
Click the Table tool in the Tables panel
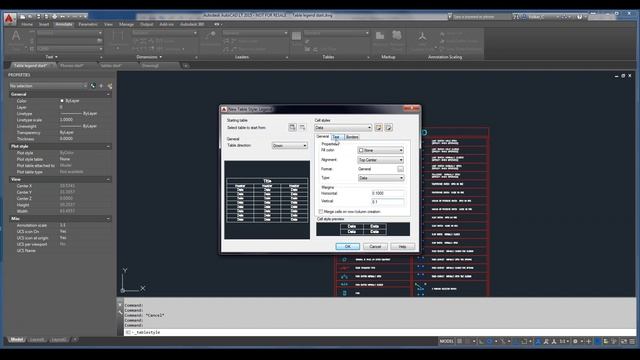click(x=297, y=36)
